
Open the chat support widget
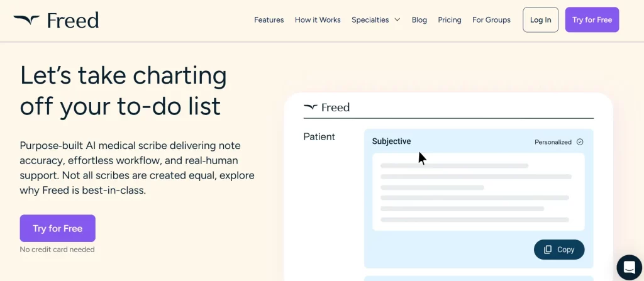coord(629,267)
